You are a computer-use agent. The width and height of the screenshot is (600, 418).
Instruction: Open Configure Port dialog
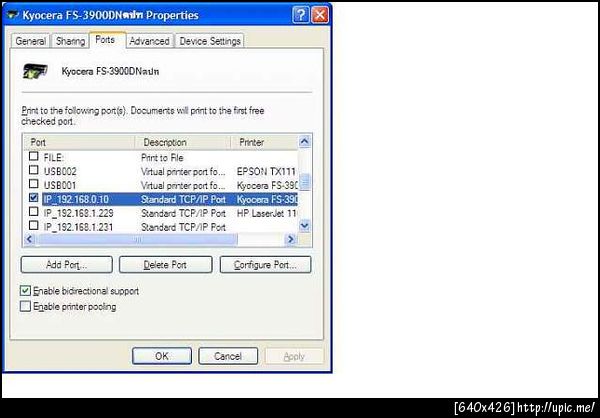tap(265, 265)
